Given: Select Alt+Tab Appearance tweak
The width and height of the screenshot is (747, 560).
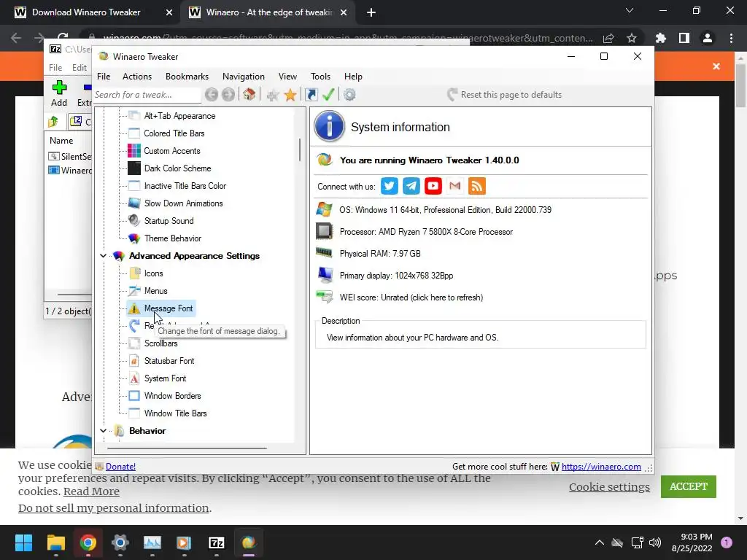Looking at the screenshot, I should point(179,116).
